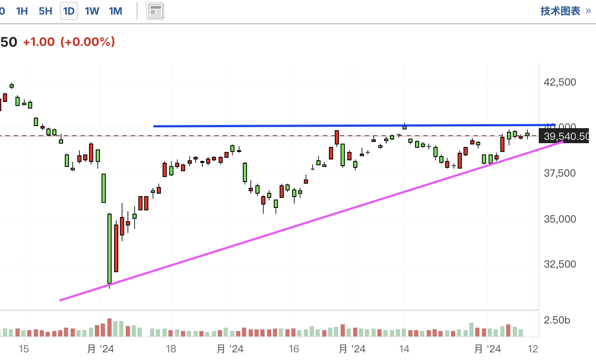Select the magenta rising trendline

(x=311, y=221)
